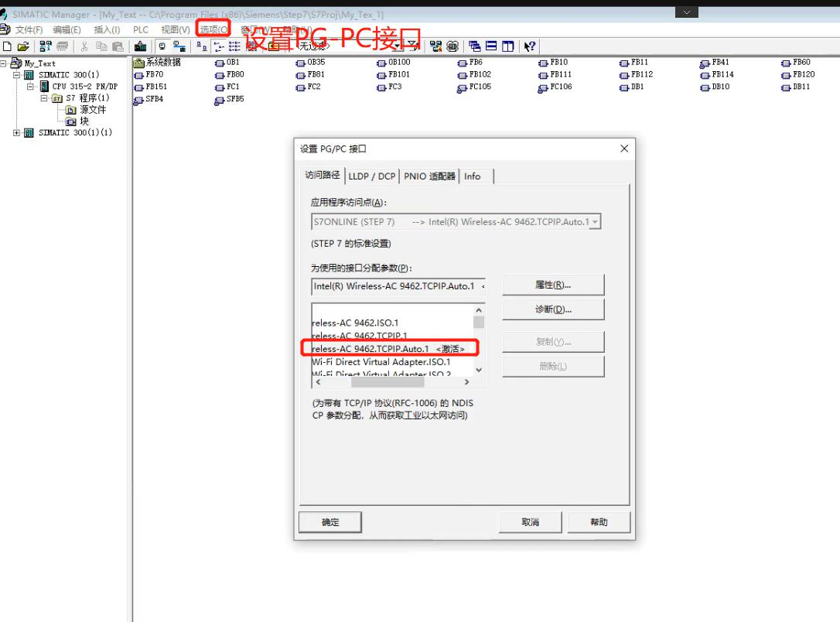Click the 取消 button
840x622 pixels.
[531, 522]
